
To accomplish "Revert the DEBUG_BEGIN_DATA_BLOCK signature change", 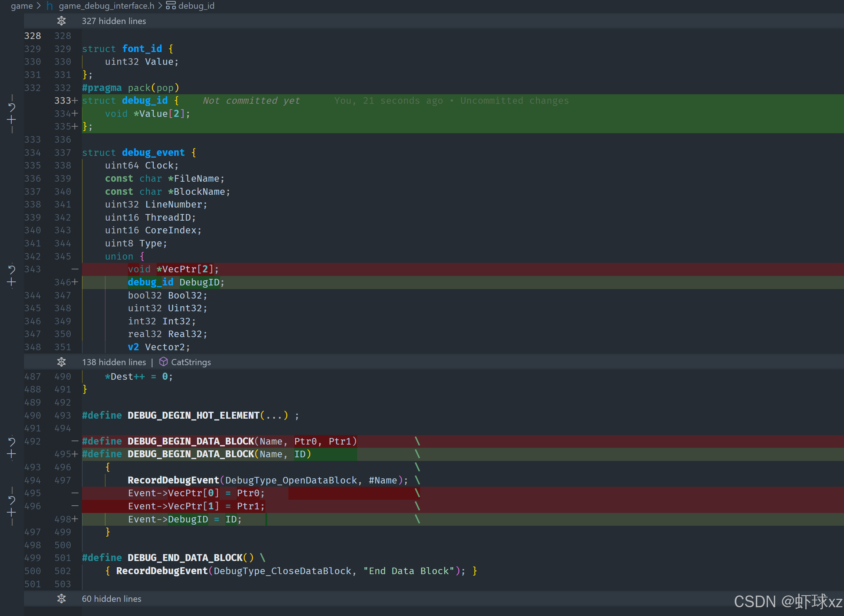I will point(12,442).
